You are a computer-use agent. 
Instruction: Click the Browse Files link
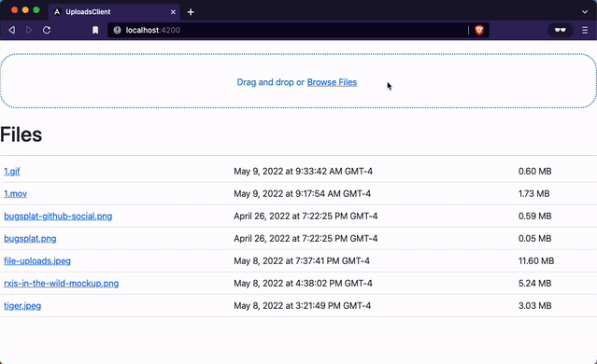pos(332,82)
